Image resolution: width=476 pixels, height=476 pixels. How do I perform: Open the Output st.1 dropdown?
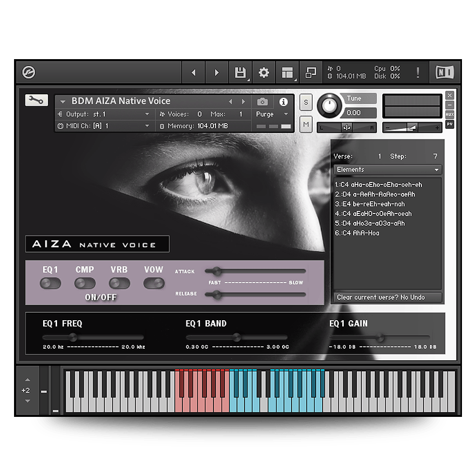(x=105, y=114)
